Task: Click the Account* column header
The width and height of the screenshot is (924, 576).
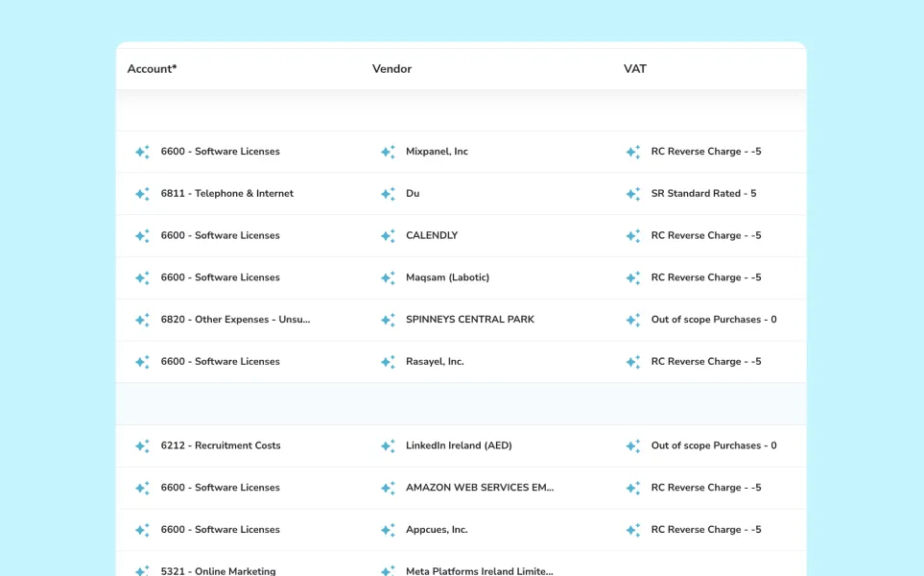Action: (x=152, y=68)
